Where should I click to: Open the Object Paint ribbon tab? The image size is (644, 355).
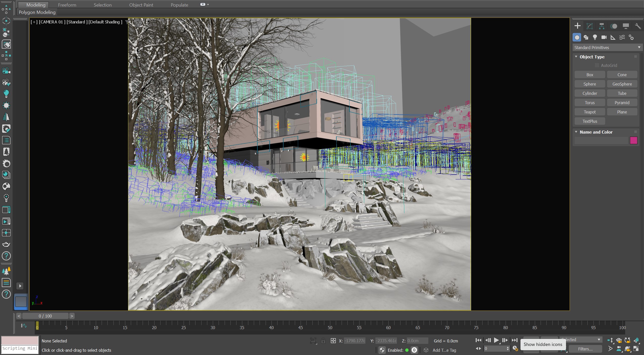[x=141, y=5]
